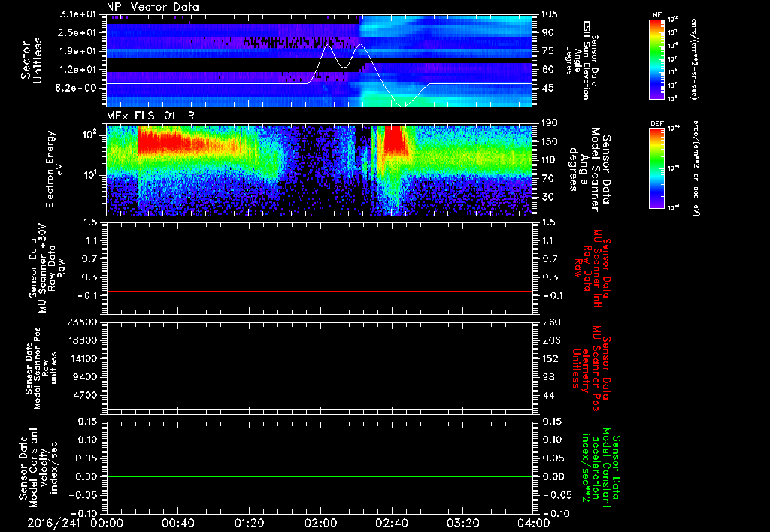Click the NF label above the color bar

coord(656,15)
